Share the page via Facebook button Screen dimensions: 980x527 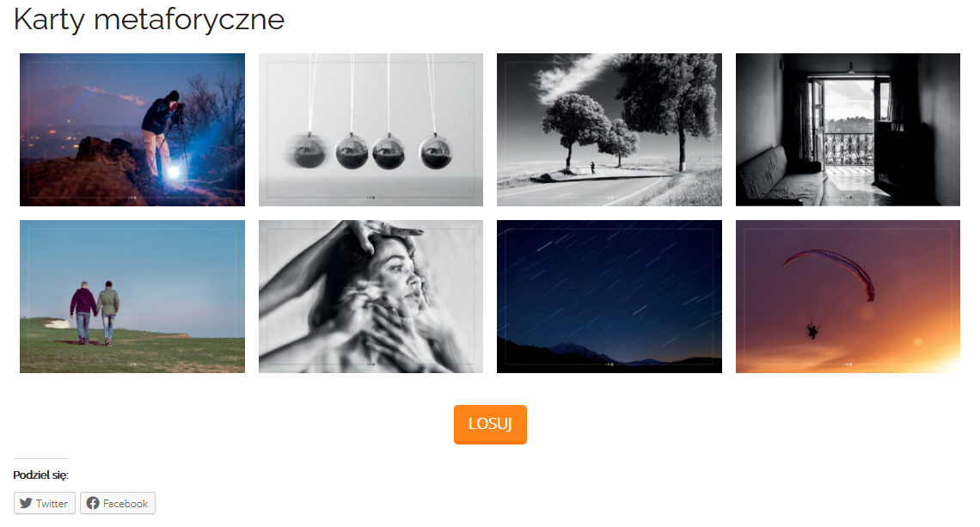click(x=118, y=503)
